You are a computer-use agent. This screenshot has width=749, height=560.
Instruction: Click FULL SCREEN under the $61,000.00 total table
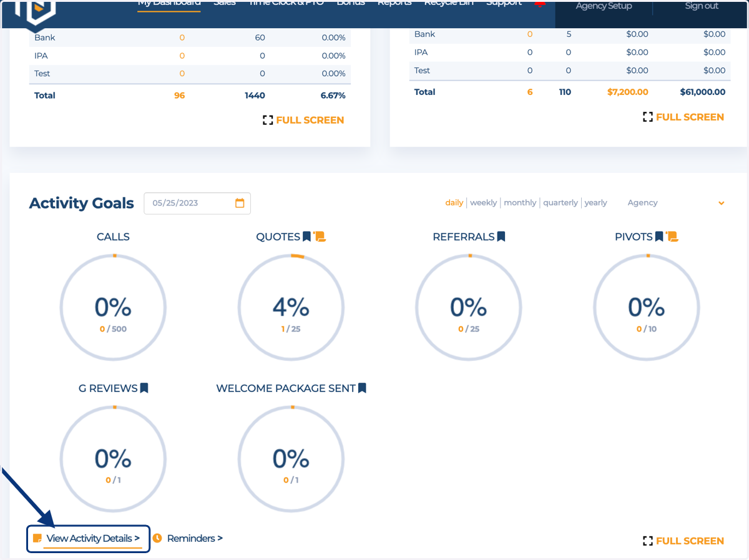690,117
